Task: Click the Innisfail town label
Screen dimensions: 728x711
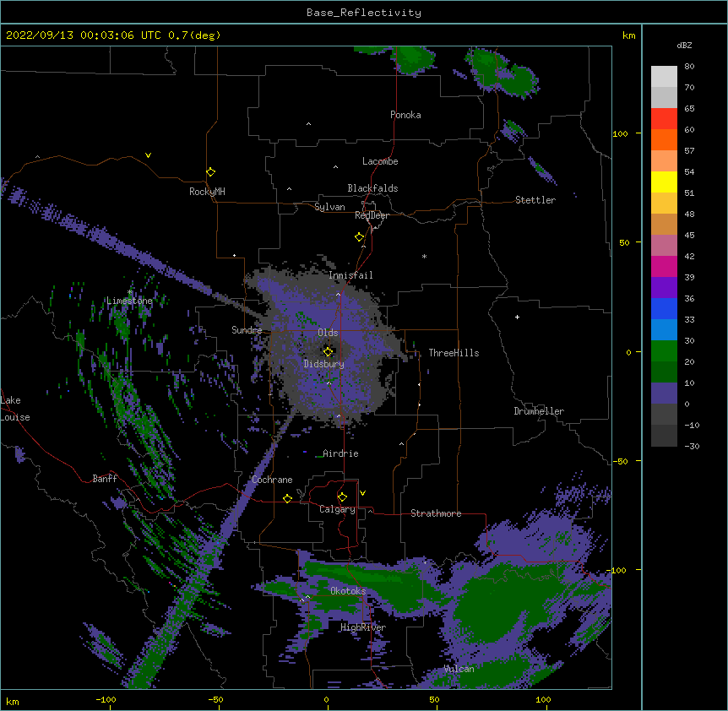Action: click(350, 275)
